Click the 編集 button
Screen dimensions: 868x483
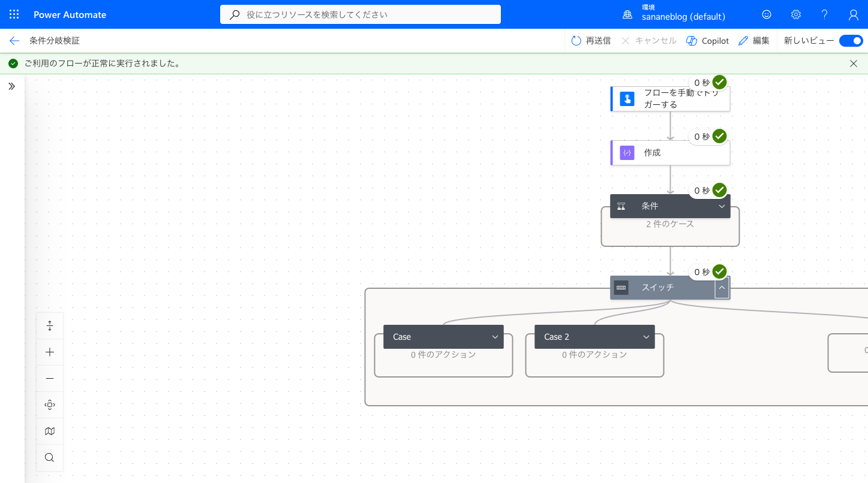(x=754, y=41)
